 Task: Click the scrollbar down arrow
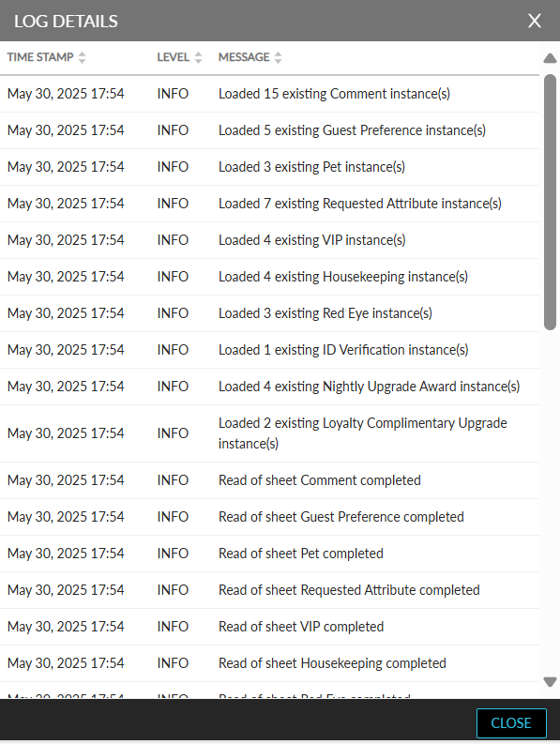click(550, 682)
